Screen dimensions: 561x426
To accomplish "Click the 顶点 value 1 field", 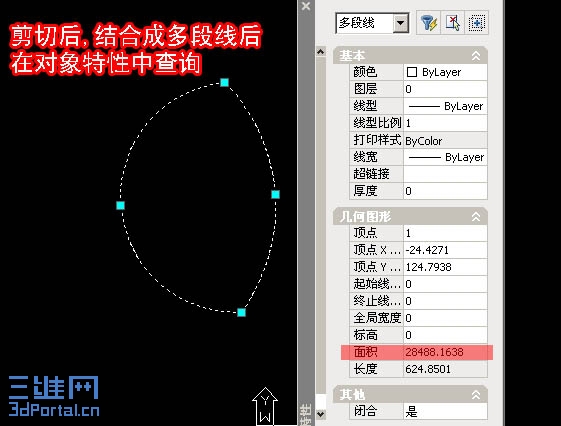I will pos(445,233).
